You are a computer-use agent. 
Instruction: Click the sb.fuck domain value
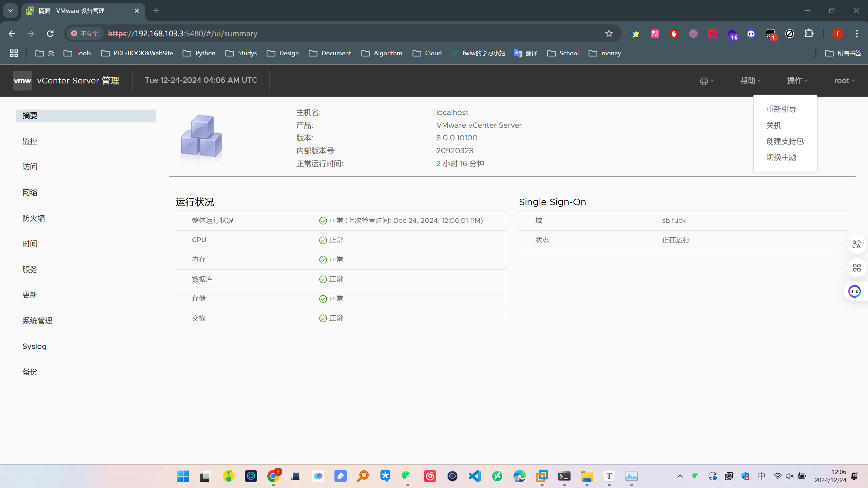674,220
